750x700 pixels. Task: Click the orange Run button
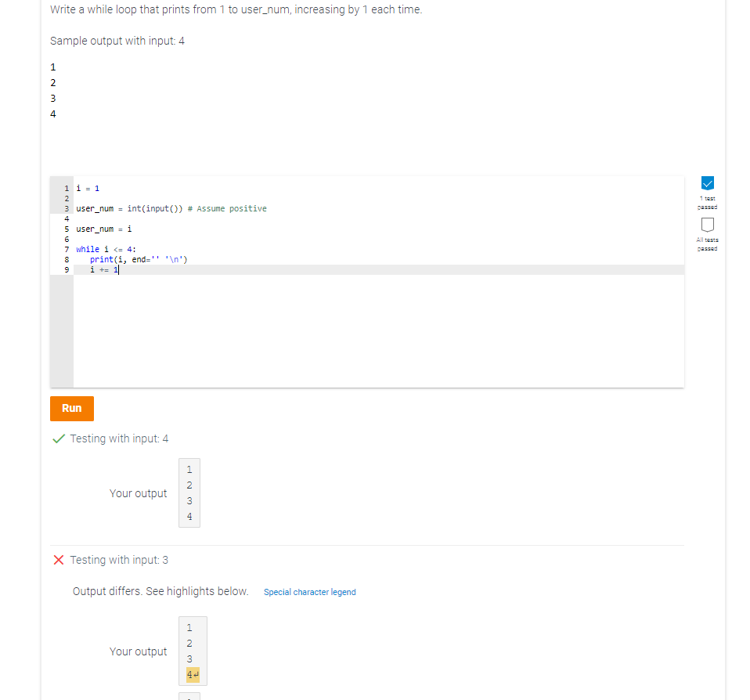[x=71, y=408]
